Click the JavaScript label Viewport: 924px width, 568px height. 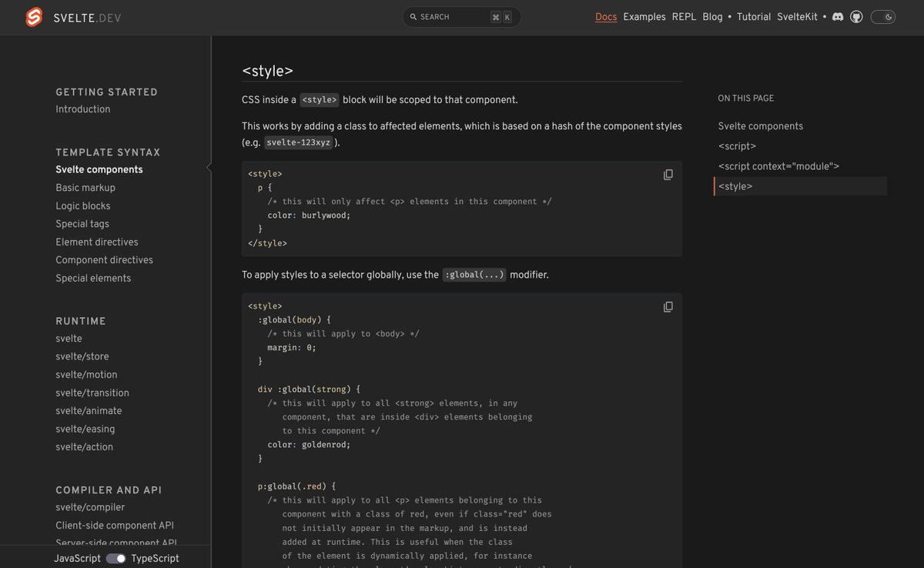[77, 559]
